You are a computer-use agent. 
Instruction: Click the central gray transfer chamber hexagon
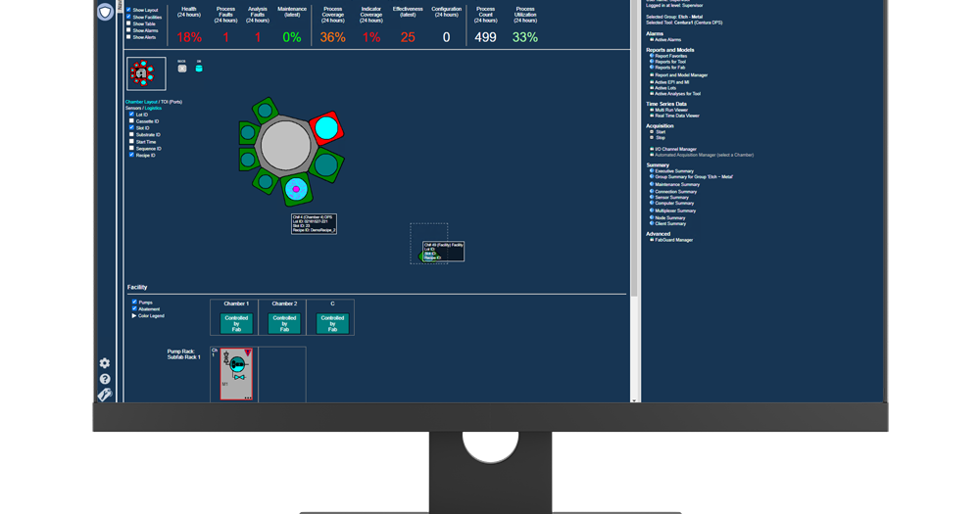click(282, 145)
